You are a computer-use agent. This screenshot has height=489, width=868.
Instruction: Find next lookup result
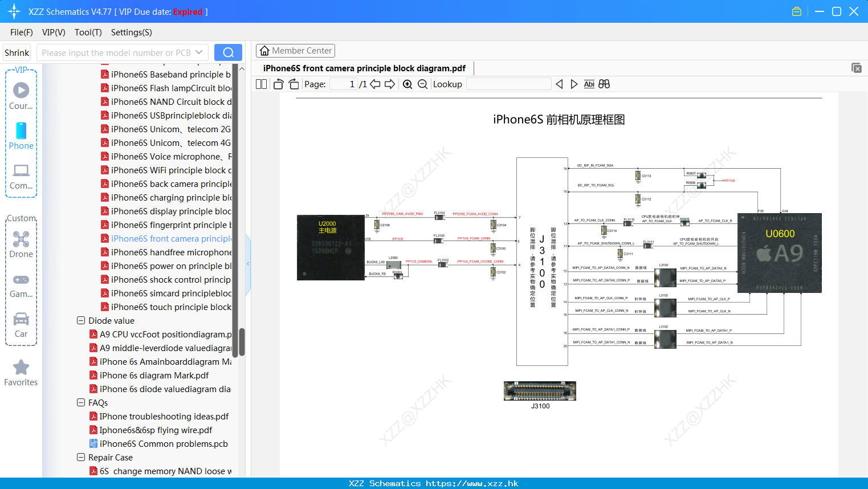[x=574, y=84]
